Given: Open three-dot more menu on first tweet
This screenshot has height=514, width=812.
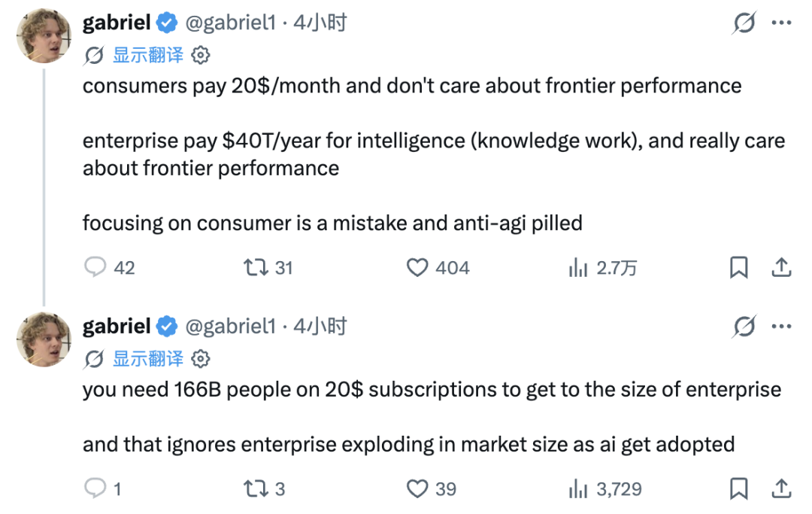Looking at the screenshot, I should (x=781, y=23).
